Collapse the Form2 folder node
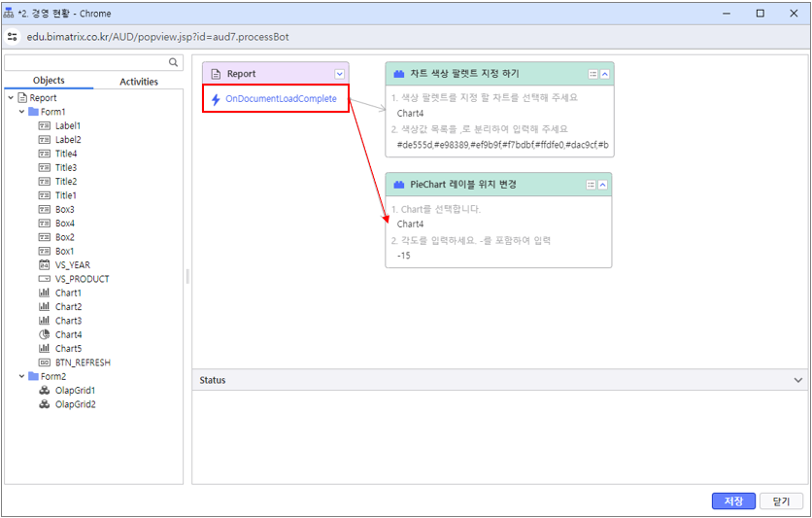This screenshot has width=812, height=518. pos(21,376)
